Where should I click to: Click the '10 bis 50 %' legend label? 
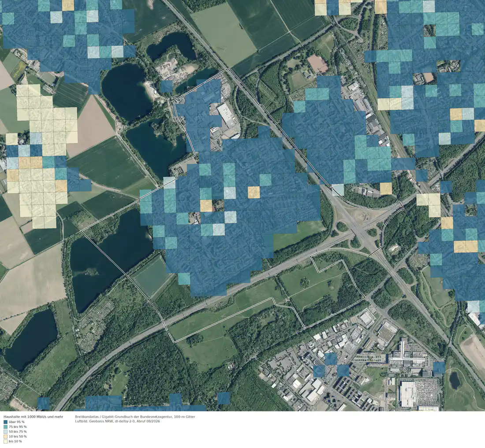pos(18,437)
